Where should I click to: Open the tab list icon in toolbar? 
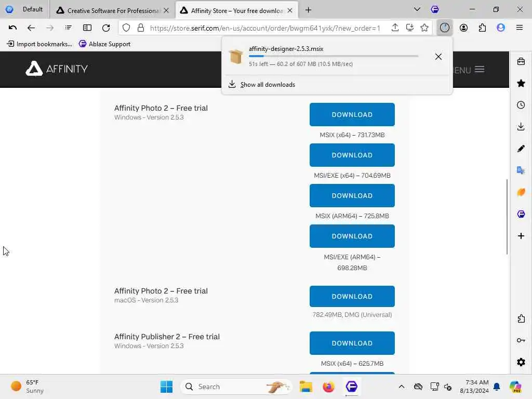[69, 28]
